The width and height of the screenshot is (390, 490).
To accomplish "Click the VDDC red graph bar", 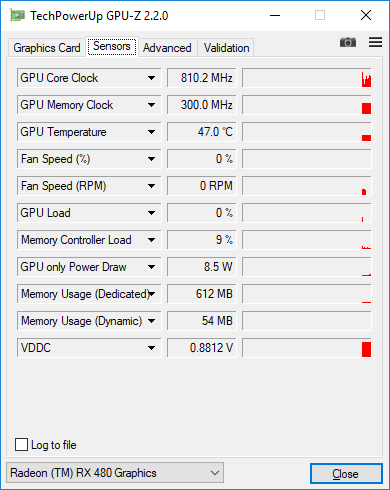I will 366,349.
